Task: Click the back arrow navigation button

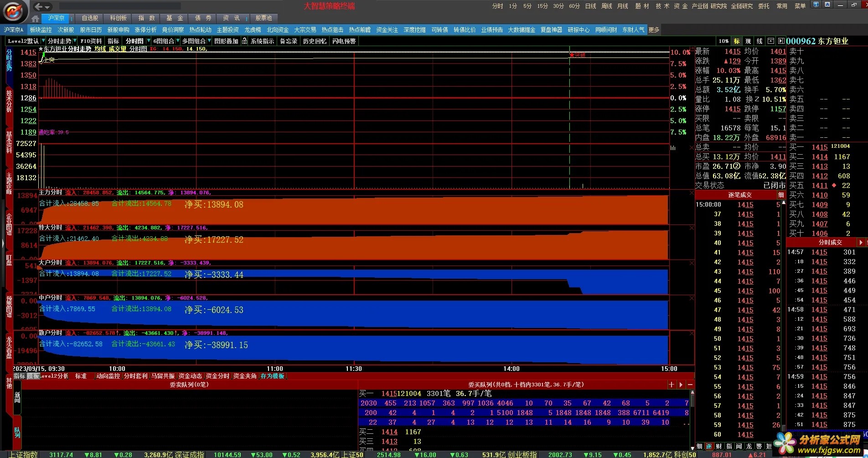Action: [x=39, y=6]
